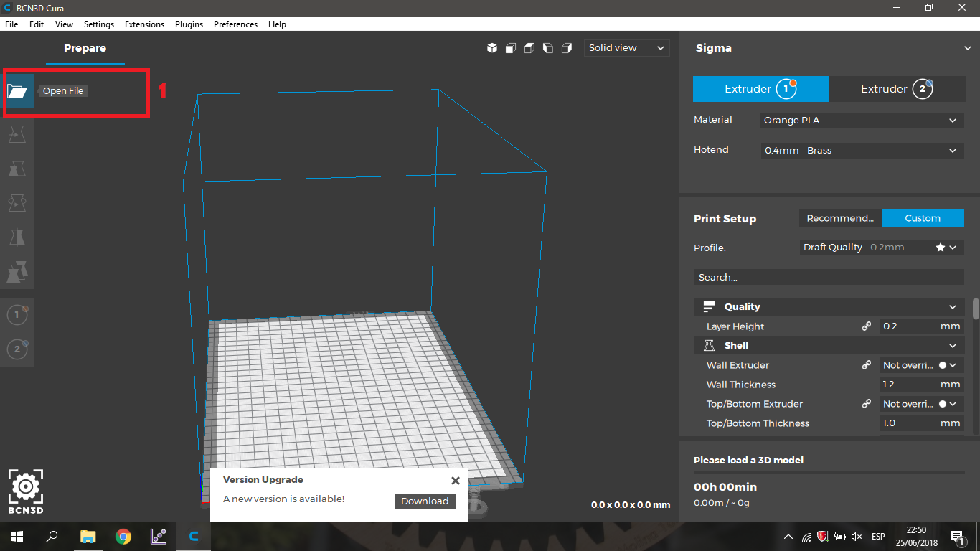Click the network wifi tray icon
The width and height of the screenshot is (980, 551).
pyautogui.click(x=806, y=537)
